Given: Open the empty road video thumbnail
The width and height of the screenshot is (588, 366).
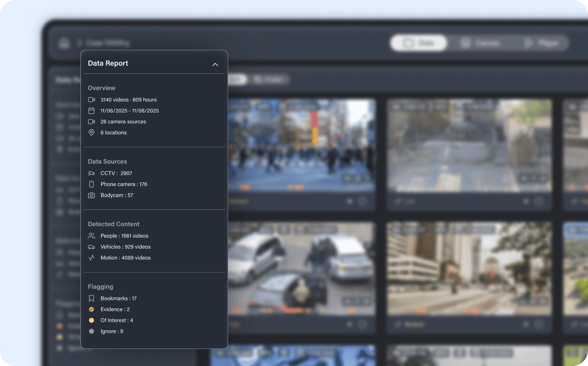Looking at the screenshot, I should pos(469,146).
